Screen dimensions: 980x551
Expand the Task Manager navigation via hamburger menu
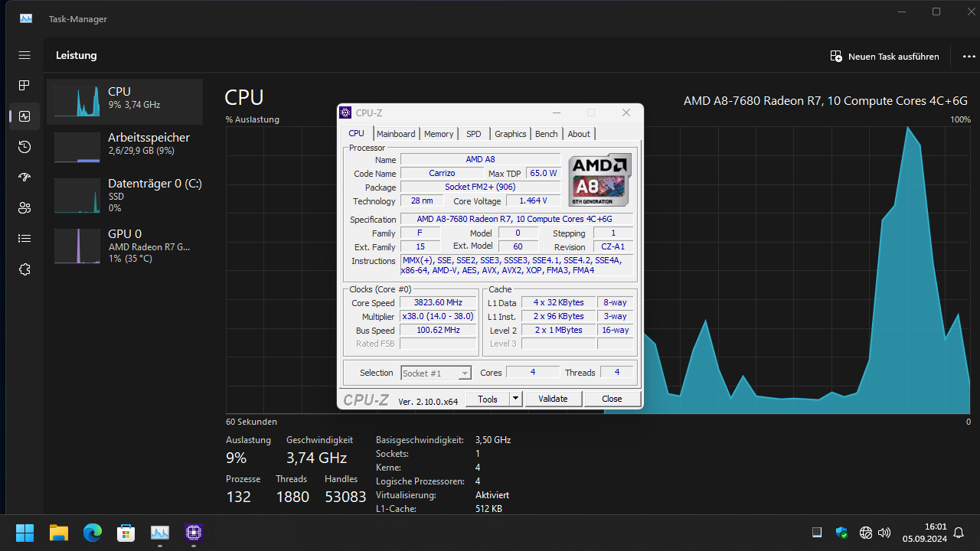24,55
